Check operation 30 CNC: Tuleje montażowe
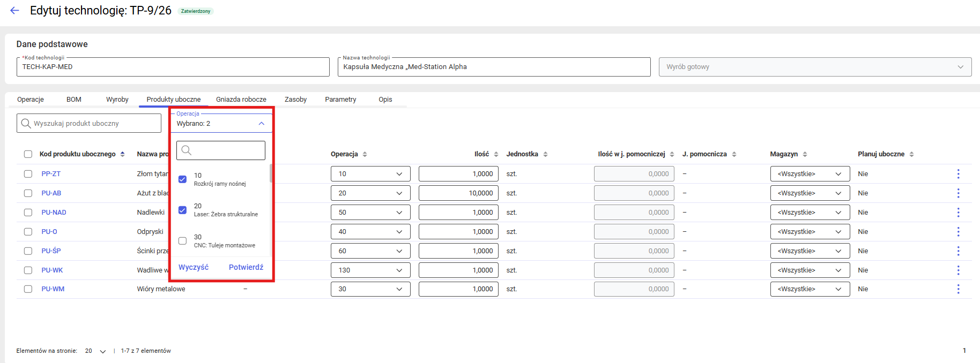Viewport: 980px width, 363px height. pyautogui.click(x=183, y=241)
